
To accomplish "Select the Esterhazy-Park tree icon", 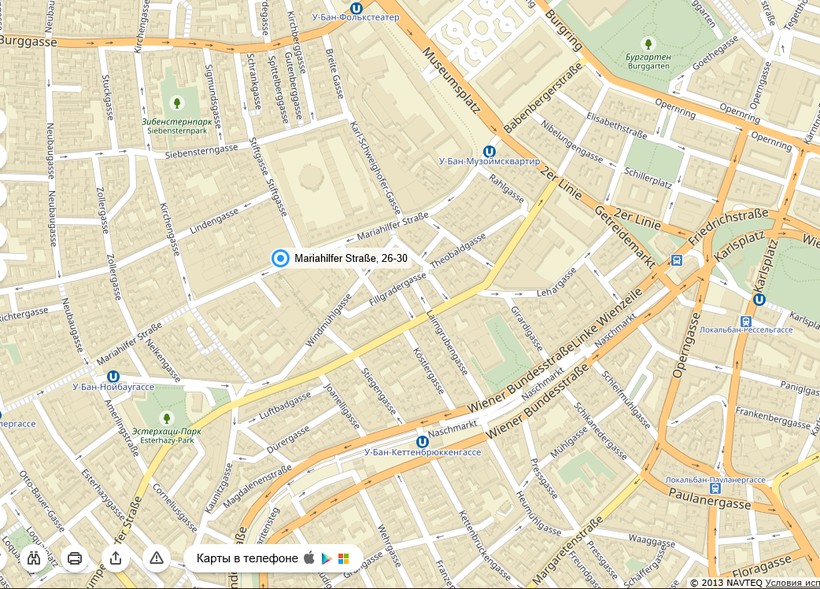I will click(x=166, y=418).
